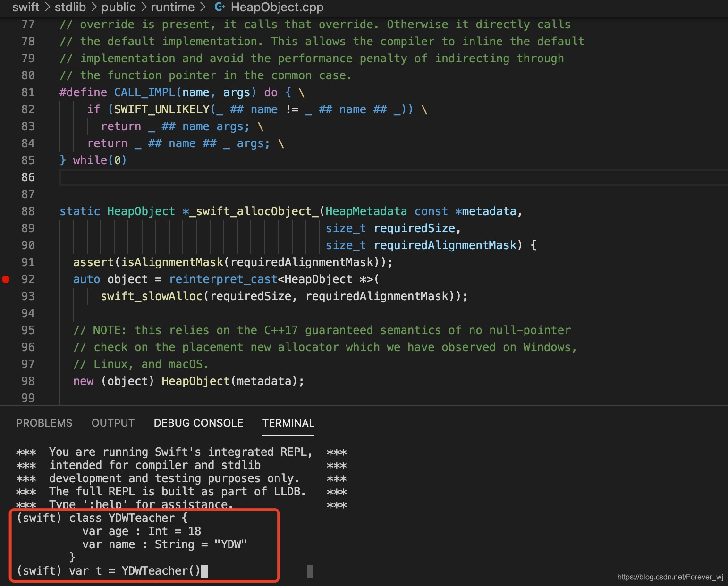Screen dimensions: 728x586
Task: Click 'new (object) HeapObject(metadata);' line
Action: [189, 381]
